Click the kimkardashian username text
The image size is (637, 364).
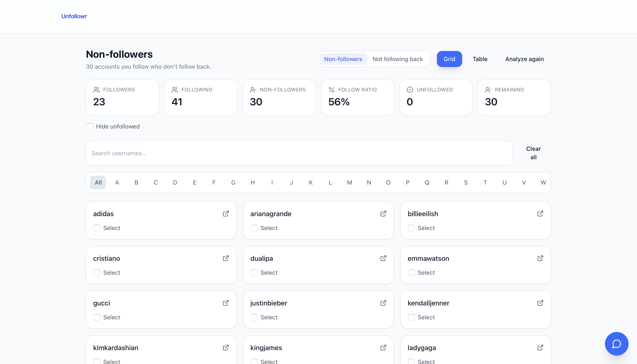(x=115, y=348)
